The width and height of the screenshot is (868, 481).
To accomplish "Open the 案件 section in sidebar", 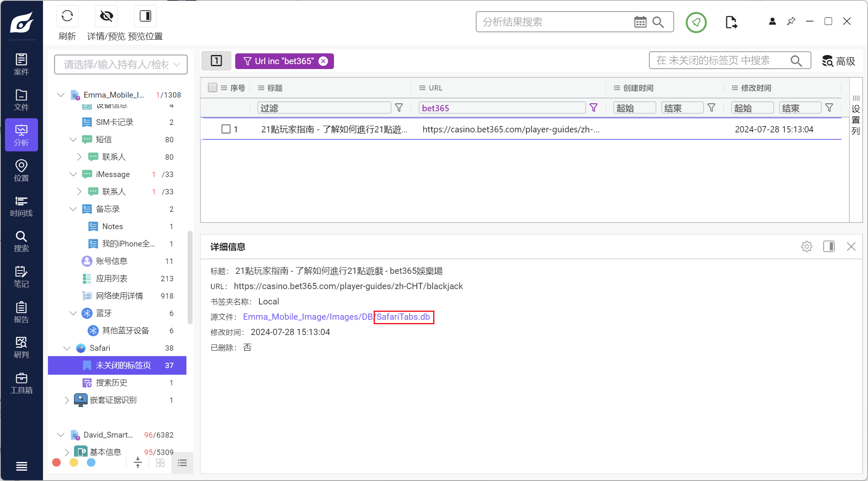I will pyautogui.click(x=21, y=64).
